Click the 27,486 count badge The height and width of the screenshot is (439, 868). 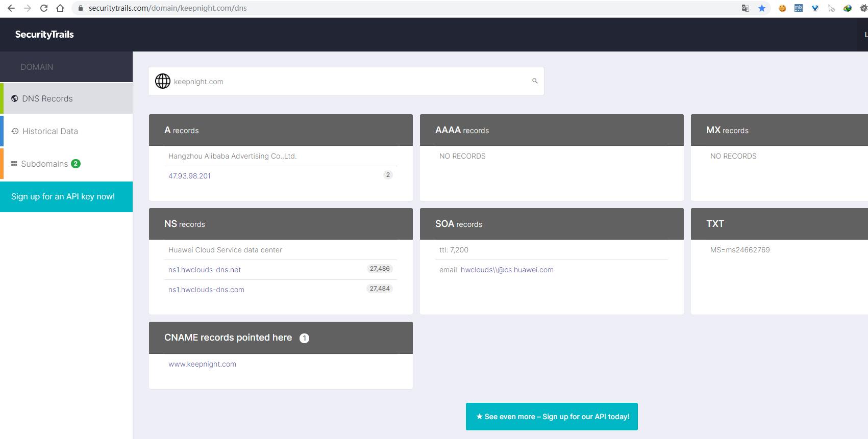(380, 269)
